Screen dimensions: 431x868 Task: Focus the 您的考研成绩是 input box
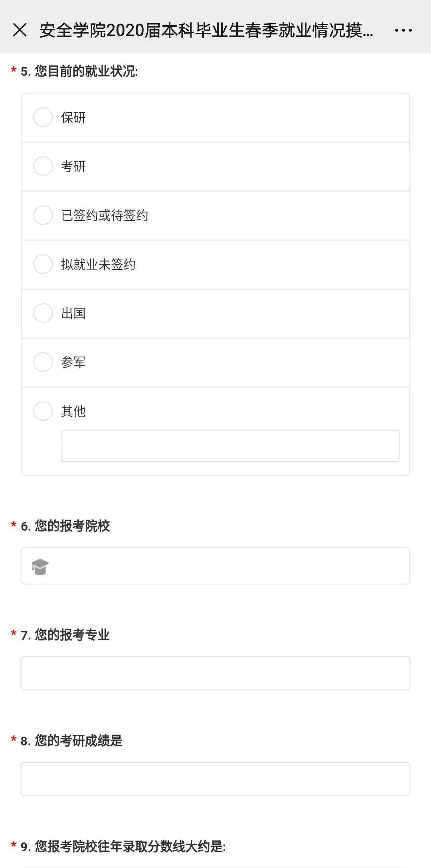215,779
